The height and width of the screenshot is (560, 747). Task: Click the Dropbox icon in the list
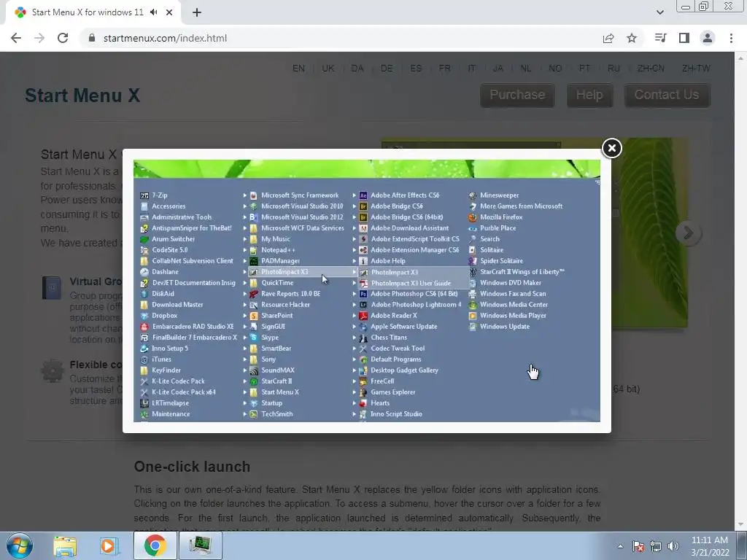coord(144,316)
